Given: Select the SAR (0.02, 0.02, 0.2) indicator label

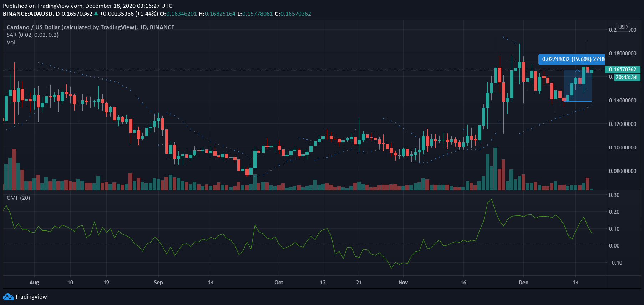Looking at the screenshot, I should click(32, 35).
